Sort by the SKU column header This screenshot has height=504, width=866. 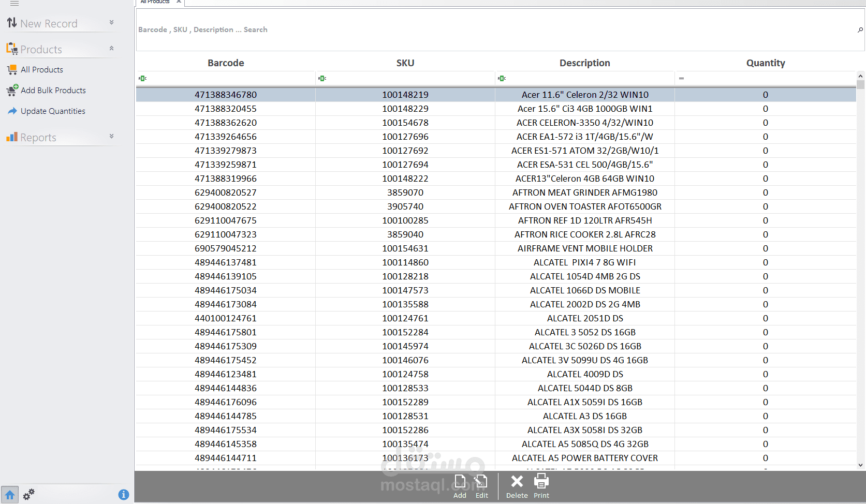pyautogui.click(x=405, y=63)
